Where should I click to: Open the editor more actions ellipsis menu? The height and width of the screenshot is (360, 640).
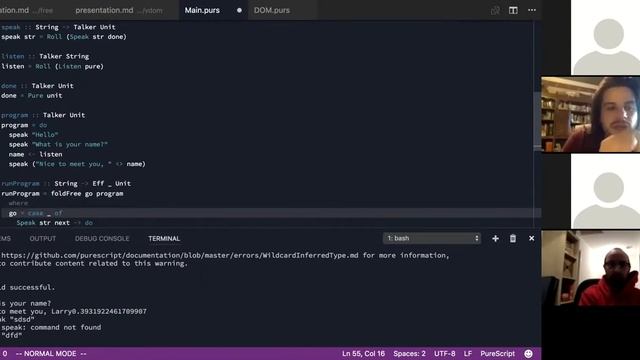point(531,10)
